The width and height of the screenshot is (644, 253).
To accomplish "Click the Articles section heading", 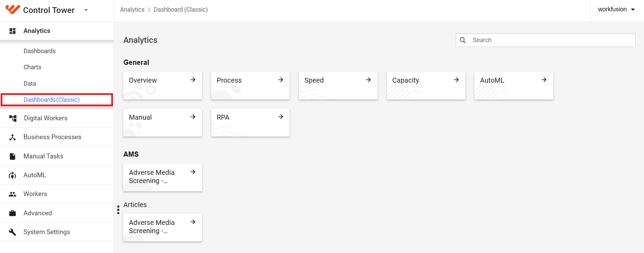I will coord(135,205).
